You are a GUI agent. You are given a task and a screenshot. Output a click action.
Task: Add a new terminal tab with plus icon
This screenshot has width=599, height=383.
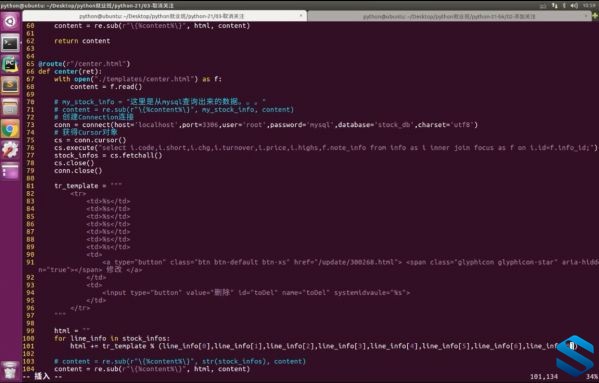[x=595, y=16]
